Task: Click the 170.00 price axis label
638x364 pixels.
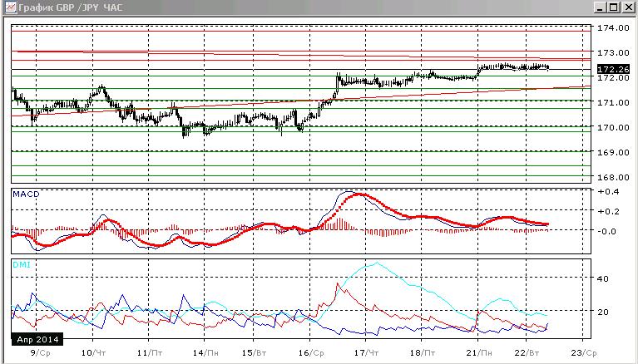Action: click(613, 127)
